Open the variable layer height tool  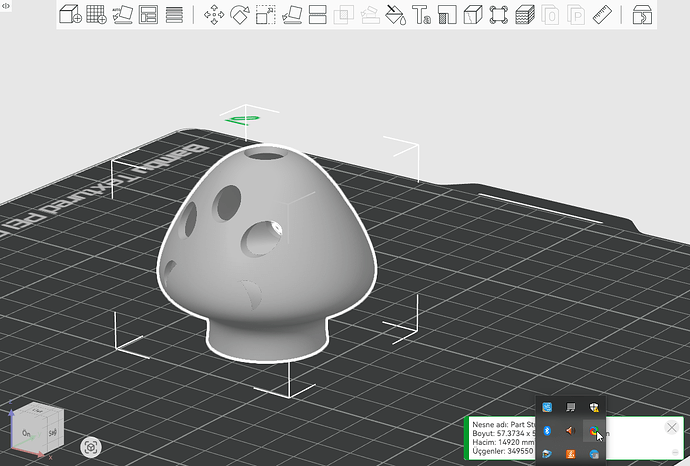174,15
